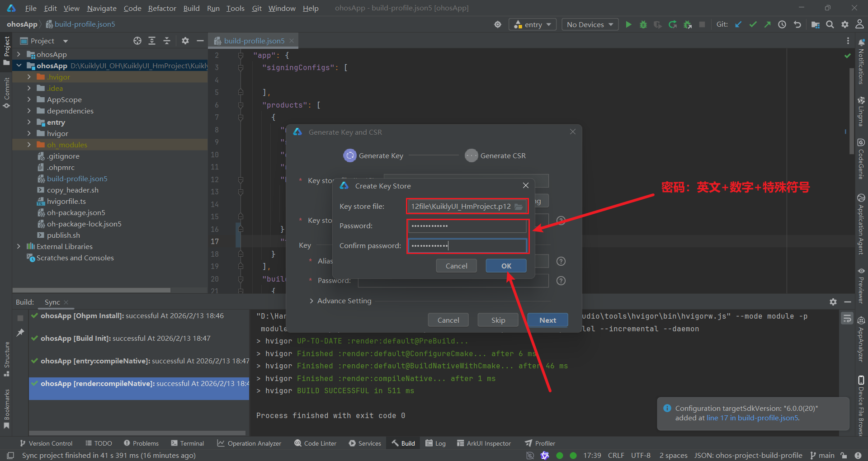This screenshot has width=868, height=461.
Task: Open the ArkUI Inspector tab
Action: pyautogui.click(x=484, y=443)
